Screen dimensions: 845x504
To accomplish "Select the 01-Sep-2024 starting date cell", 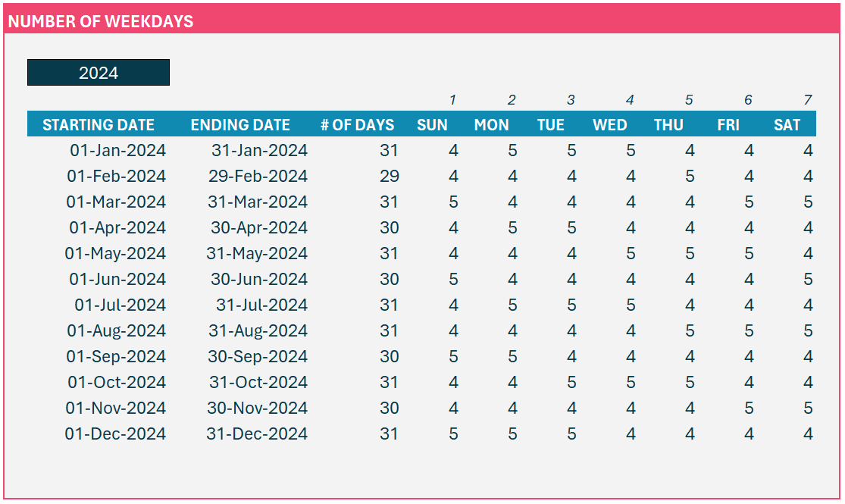I will [x=116, y=356].
